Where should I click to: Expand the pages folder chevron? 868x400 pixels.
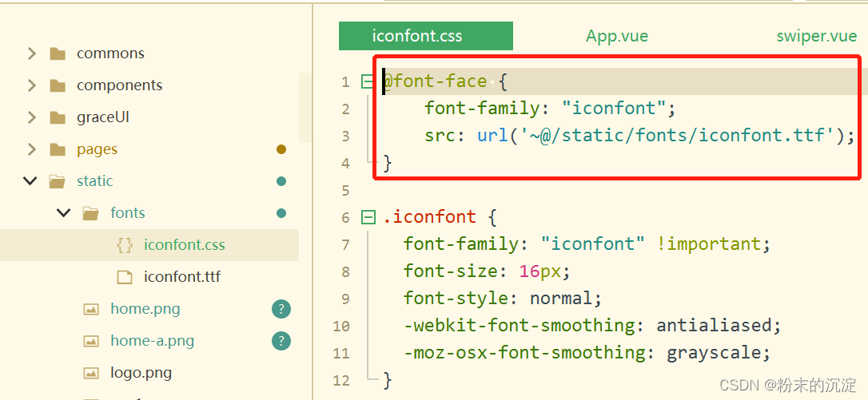pyautogui.click(x=31, y=149)
